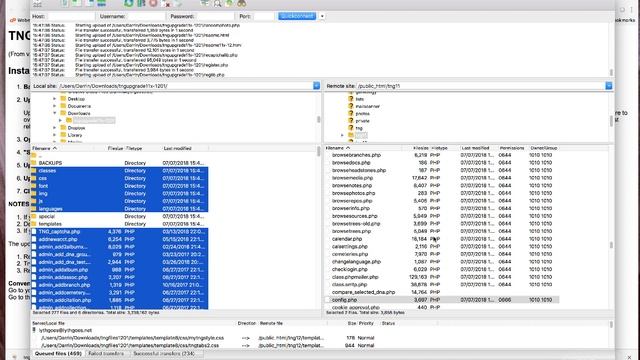Click the Host input field

(x=71, y=16)
